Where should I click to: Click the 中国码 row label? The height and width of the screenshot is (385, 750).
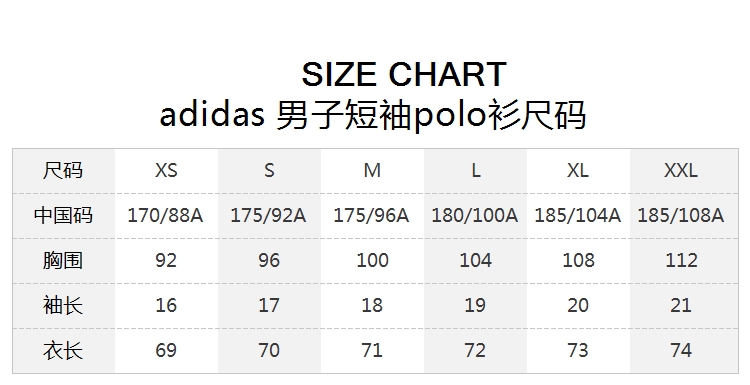click(x=63, y=215)
